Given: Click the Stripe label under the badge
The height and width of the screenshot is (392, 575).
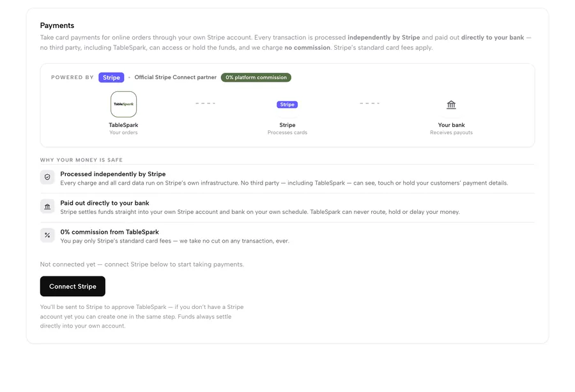Looking at the screenshot, I should pyautogui.click(x=287, y=125).
